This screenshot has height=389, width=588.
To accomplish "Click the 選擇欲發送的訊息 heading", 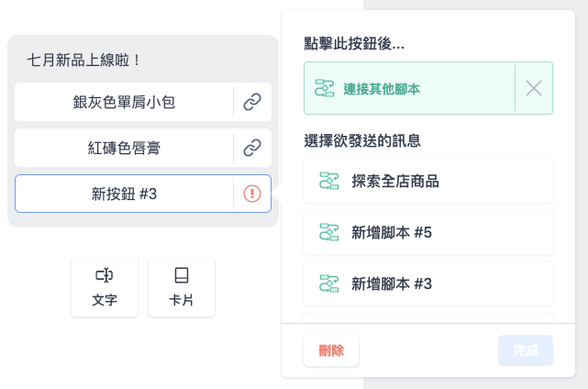I will [x=362, y=140].
